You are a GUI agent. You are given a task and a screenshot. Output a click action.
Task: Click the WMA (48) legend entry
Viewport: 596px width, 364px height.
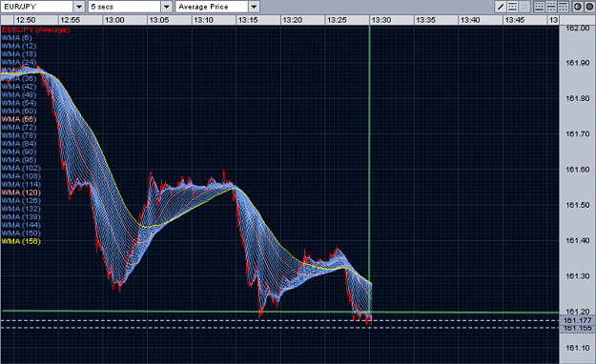click(19, 94)
